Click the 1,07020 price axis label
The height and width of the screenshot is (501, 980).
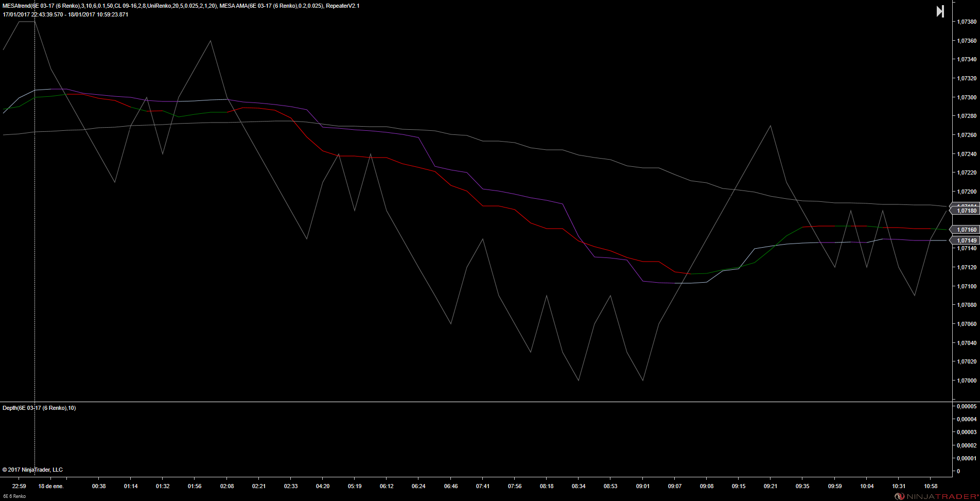tap(967, 361)
